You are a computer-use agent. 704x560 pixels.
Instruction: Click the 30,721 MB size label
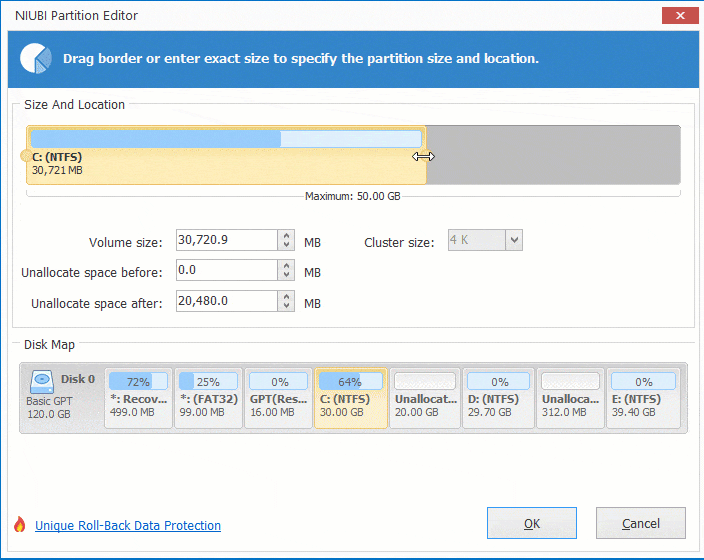pyautogui.click(x=57, y=170)
